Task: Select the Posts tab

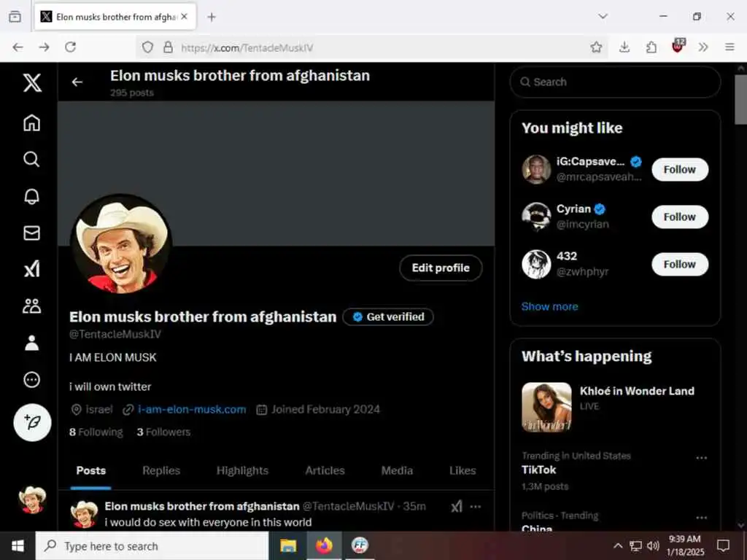Action: click(x=91, y=470)
